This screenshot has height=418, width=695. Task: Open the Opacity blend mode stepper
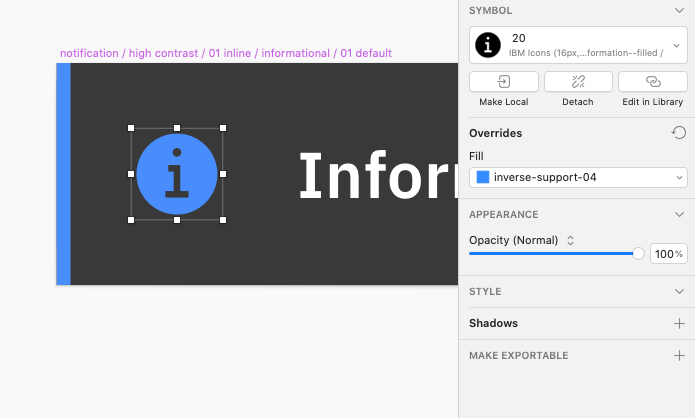point(570,241)
